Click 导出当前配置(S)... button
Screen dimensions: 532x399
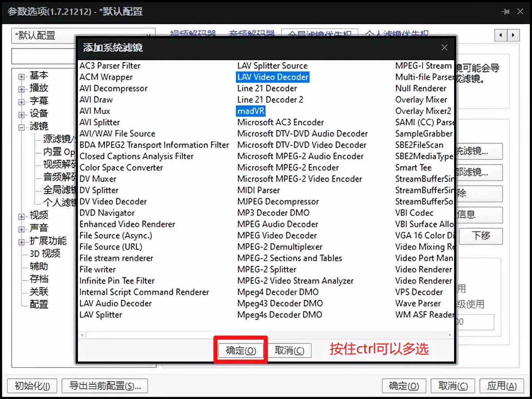pyautogui.click(x=105, y=386)
